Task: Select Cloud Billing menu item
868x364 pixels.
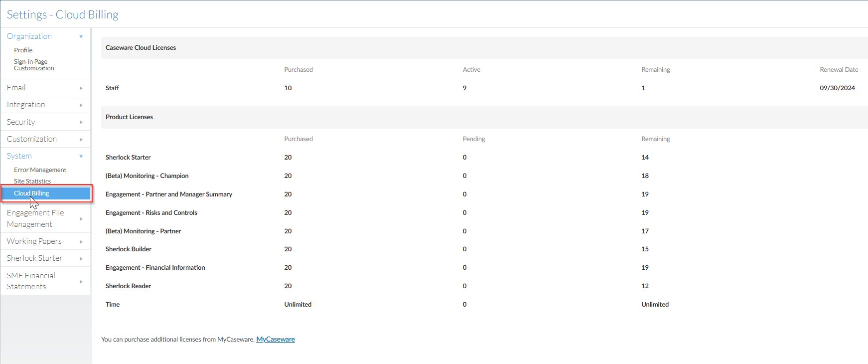Action: point(32,193)
